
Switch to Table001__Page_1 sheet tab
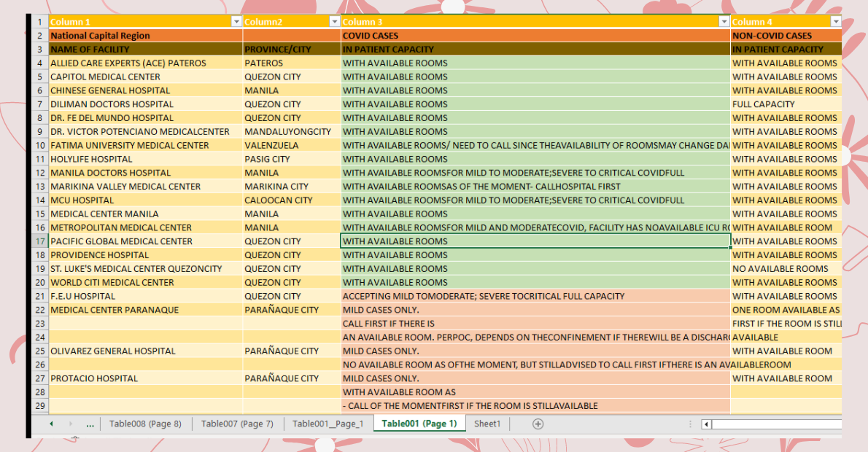[x=328, y=424]
